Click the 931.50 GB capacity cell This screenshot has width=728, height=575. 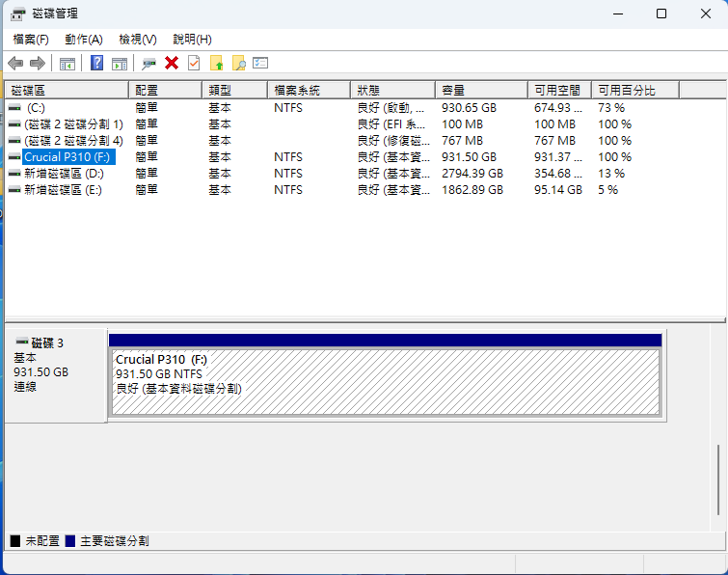coord(469,157)
